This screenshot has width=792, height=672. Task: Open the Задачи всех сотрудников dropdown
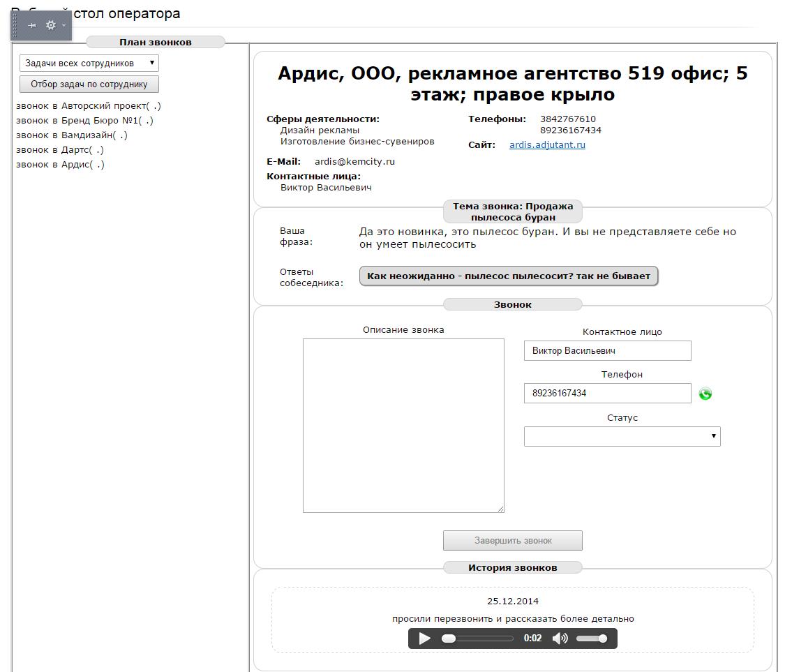coord(89,63)
